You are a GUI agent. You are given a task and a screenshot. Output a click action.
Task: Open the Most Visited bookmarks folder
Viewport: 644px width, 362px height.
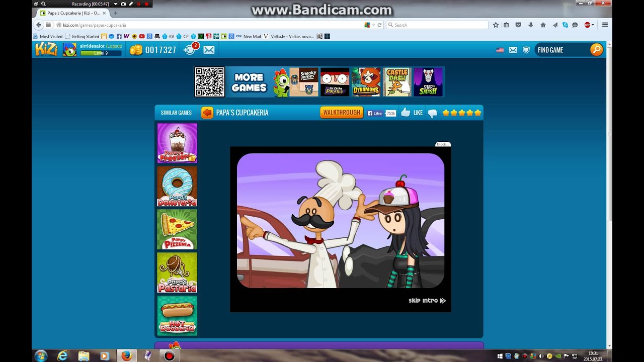tap(48, 36)
